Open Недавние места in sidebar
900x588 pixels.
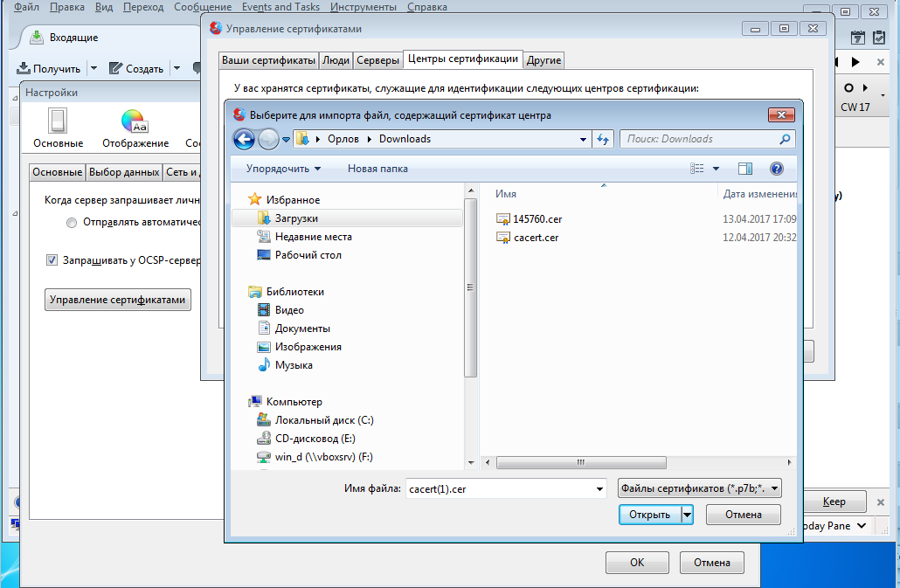click(x=305, y=237)
